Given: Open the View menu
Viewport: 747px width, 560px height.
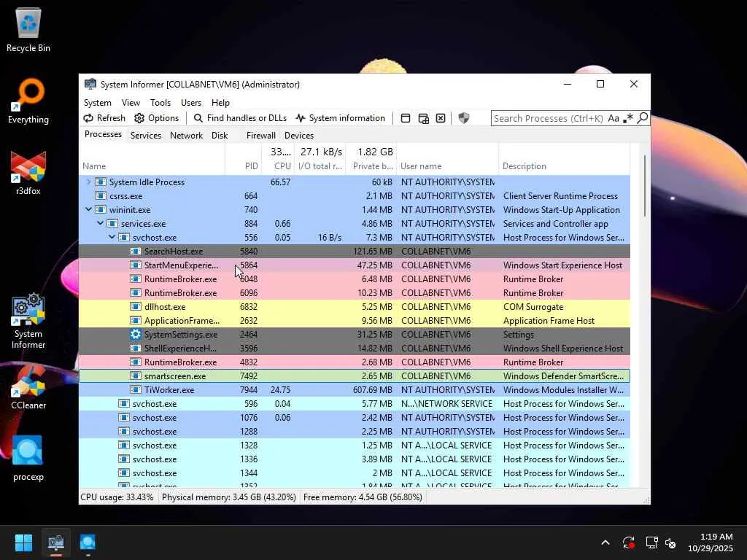Looking at the screenshot, I should pyautogui.click(x=131, y=102).
